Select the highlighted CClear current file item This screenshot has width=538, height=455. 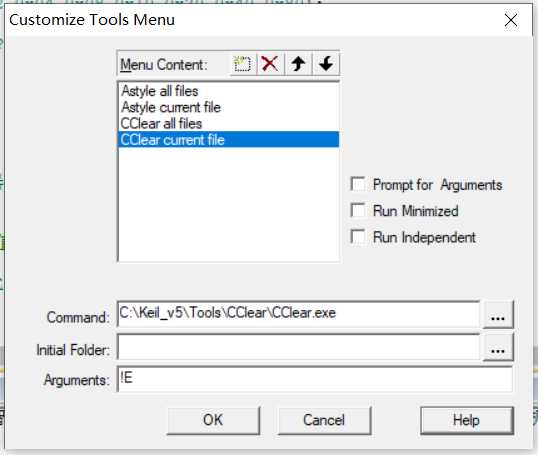point(229,140)
